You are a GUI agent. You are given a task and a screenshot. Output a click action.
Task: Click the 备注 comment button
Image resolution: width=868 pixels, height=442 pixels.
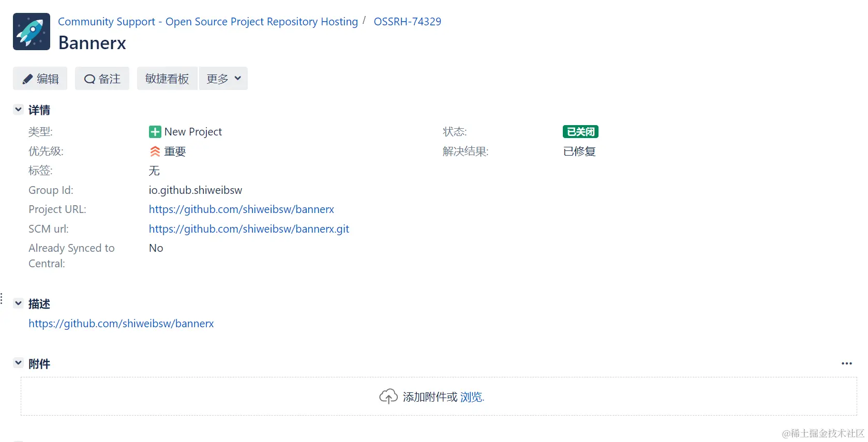tap(102, 79)
